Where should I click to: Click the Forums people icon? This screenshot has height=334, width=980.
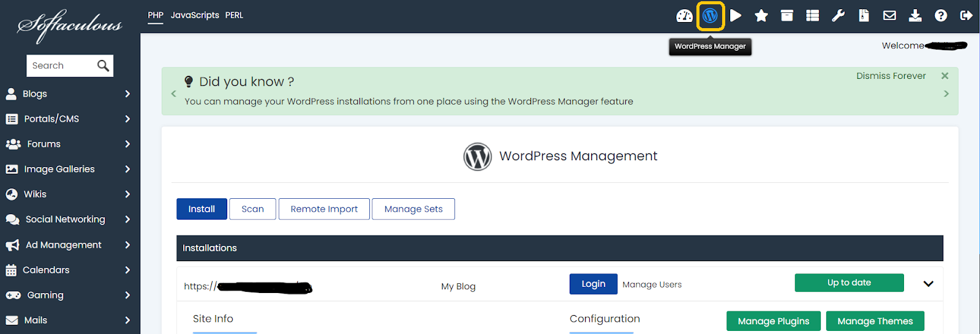click(13, 144)
